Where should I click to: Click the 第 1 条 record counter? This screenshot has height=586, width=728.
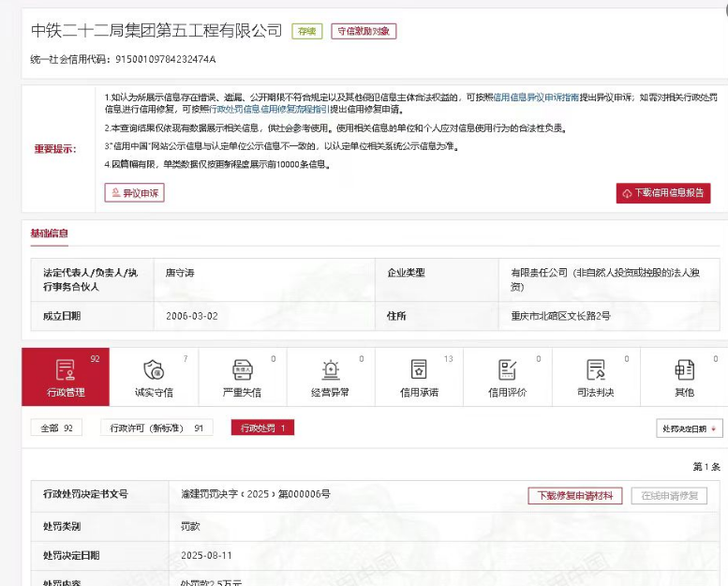tap(706, 467)
